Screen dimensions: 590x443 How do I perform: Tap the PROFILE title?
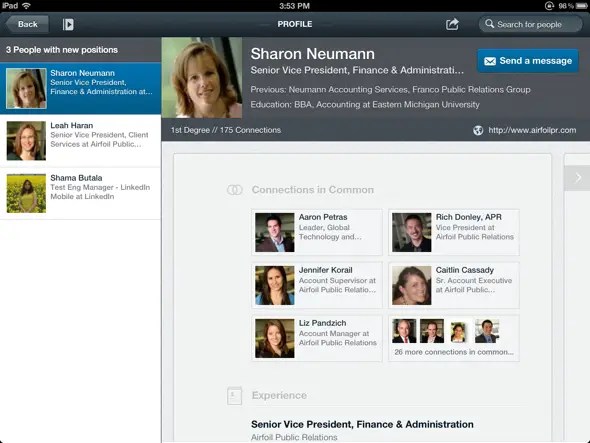(x=295, y=24)
